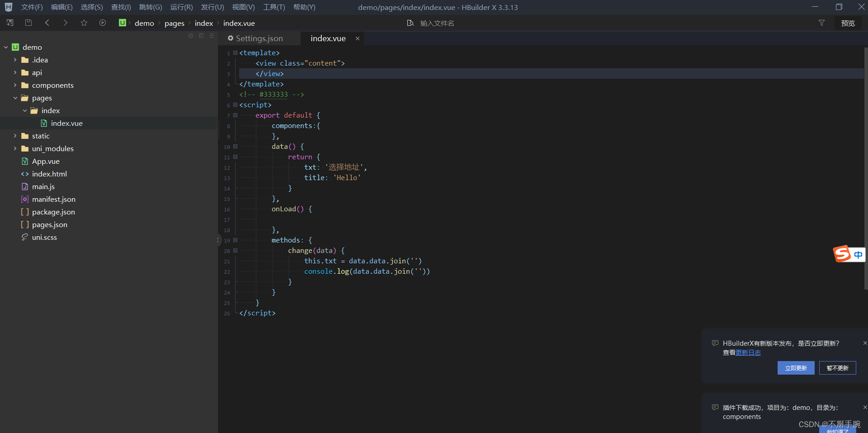Click the manifest.json file icon
The image size is (868, 433).
25,199
